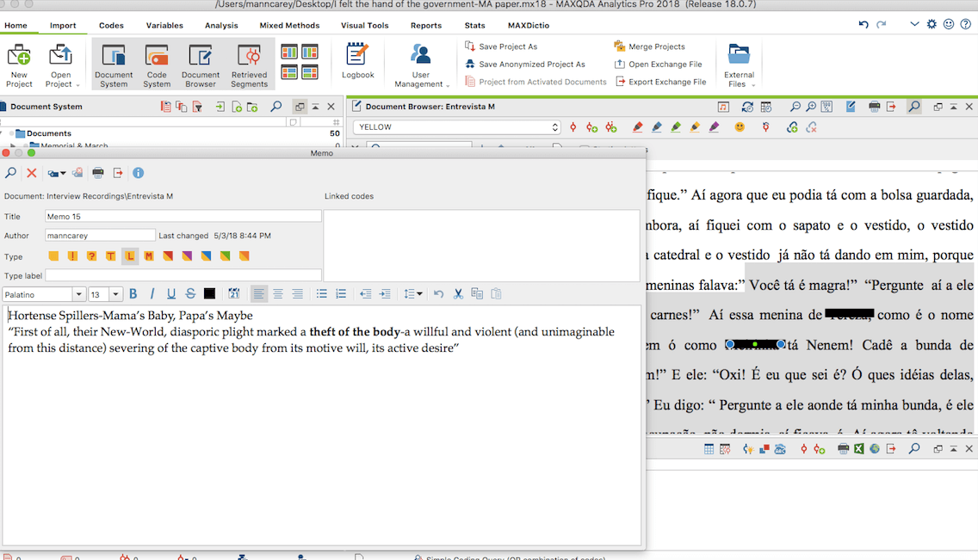Collapse the Documents tree root
Viewport: 978px width, 560px height.
pyautogui.click(x=3, y=133)
